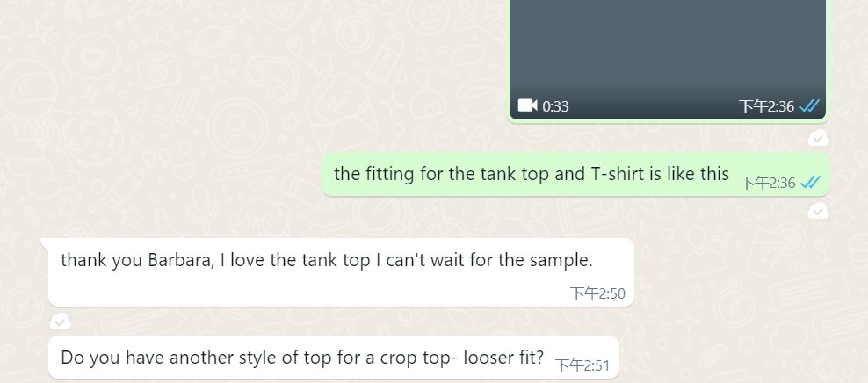Screen dimensions: 868x383
Task: Click the 下午2:36 timestamp on the video
Action: pyautogui.click(x=767, y=106)
